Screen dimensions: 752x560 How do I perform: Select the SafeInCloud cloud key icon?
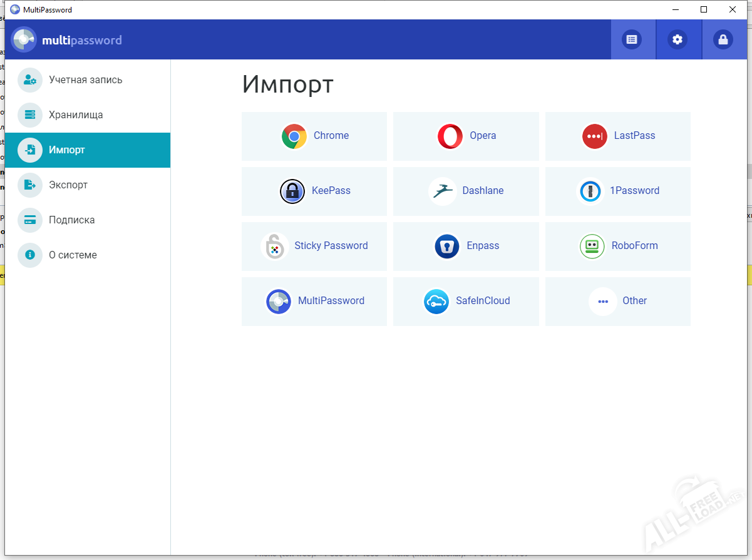436,301
